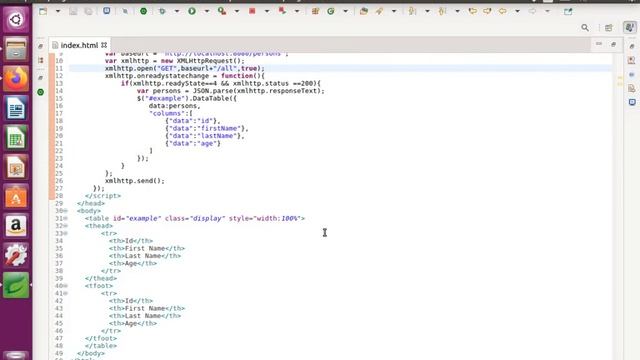
Task: Click the Save icon in the toolbar
Action: (x=73, y=11)
